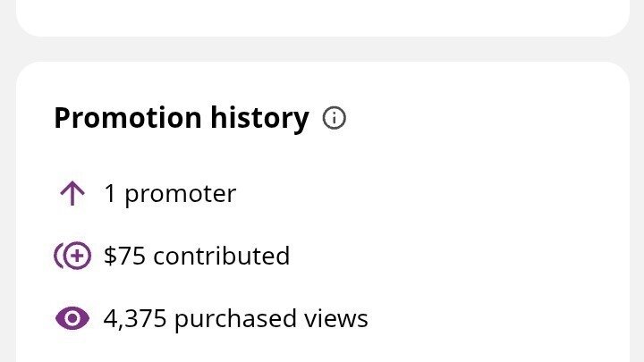Click the purple eye views icon
644x362 pixels.
(x=72, y=318)
